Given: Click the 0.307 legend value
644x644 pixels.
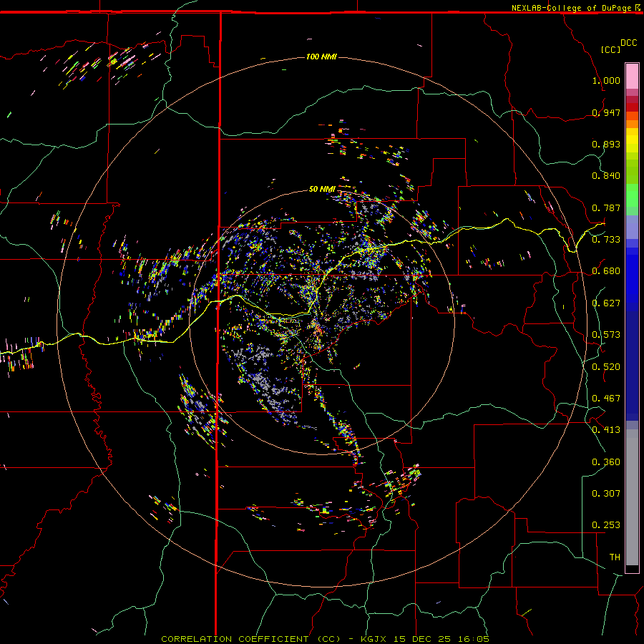Looking at the screenshot, I should pos(606,493).
